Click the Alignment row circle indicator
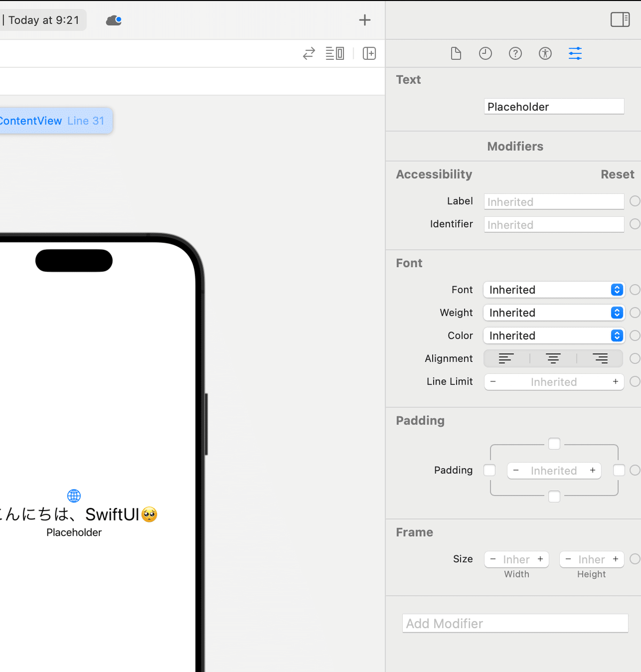This screenshot has width=641, height=672. [x=635, y=358]
